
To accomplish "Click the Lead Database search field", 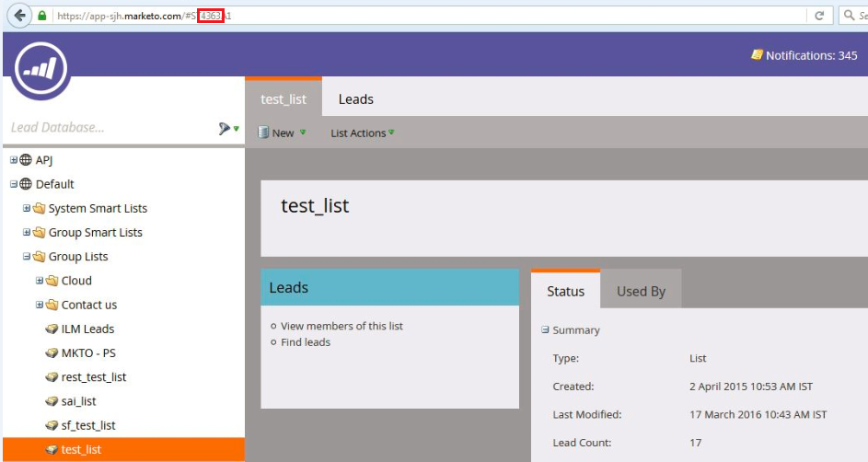I will pyautogui.click(x=110, y=128).
